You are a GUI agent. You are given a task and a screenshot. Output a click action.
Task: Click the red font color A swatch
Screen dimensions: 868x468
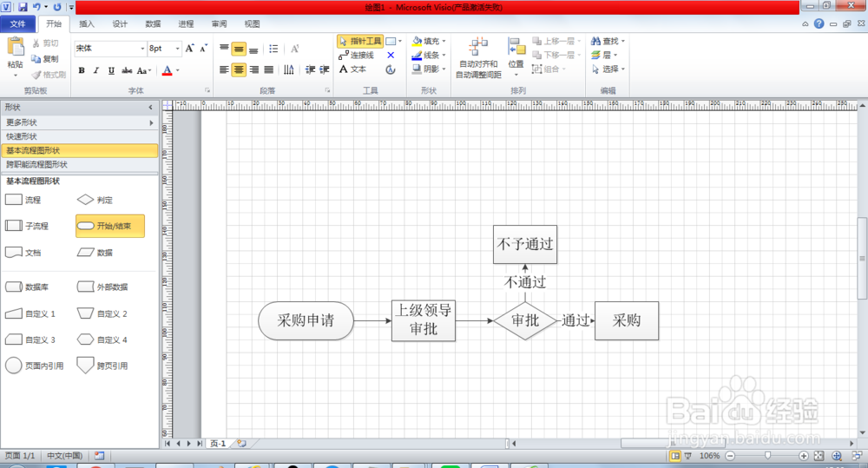click(168, 70)
